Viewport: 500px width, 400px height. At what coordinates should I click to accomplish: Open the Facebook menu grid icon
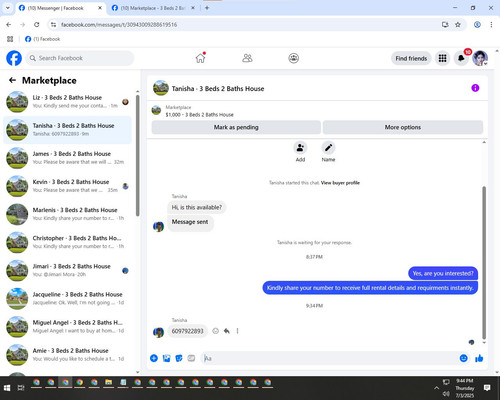coord(442,58)
